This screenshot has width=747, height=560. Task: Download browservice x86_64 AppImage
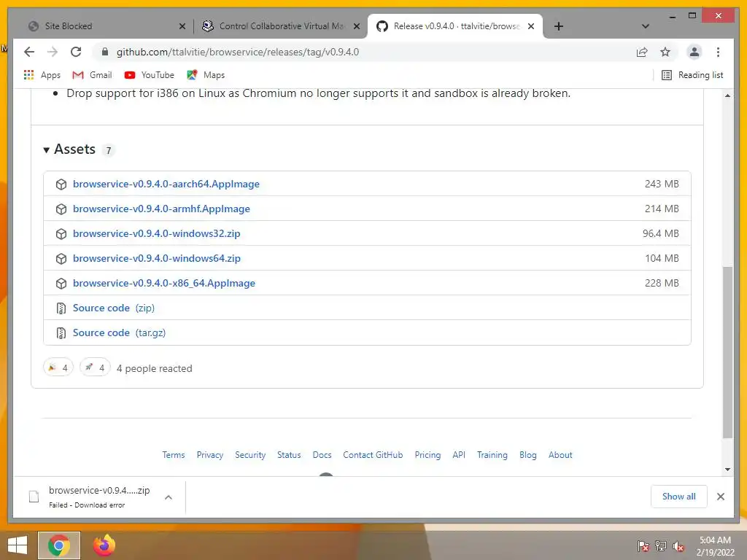[164, 283]
